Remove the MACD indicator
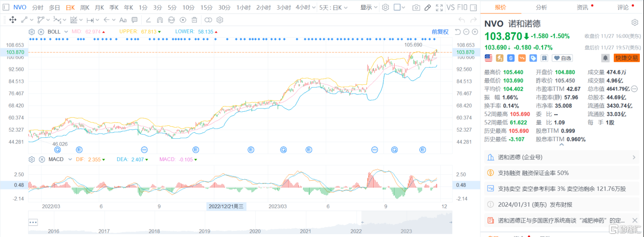 coord(41,159)
